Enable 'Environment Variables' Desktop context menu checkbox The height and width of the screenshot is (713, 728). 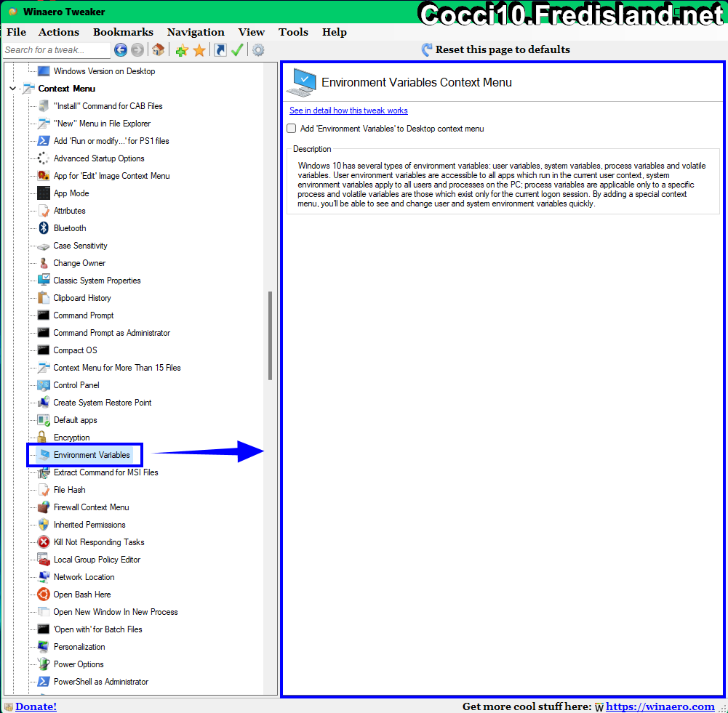tap(292, 129)
